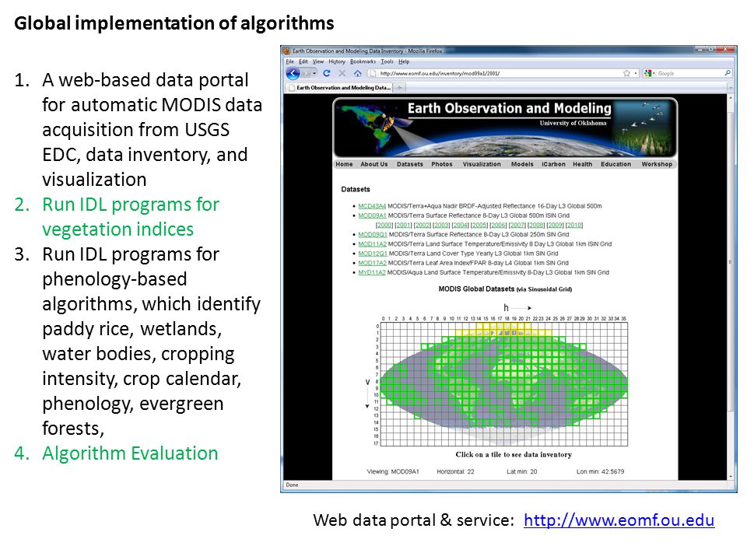Open the Workshop navigation item
Image resolution: width=747 pixels, height=560 pixels.
click(x=657, y=164)
